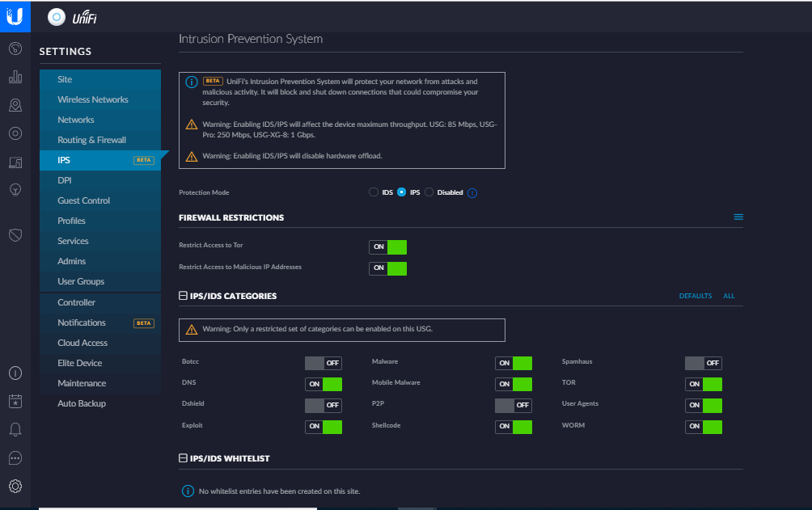812x510 pixels.
Task: Open User Groups settings
Action: 100,281
